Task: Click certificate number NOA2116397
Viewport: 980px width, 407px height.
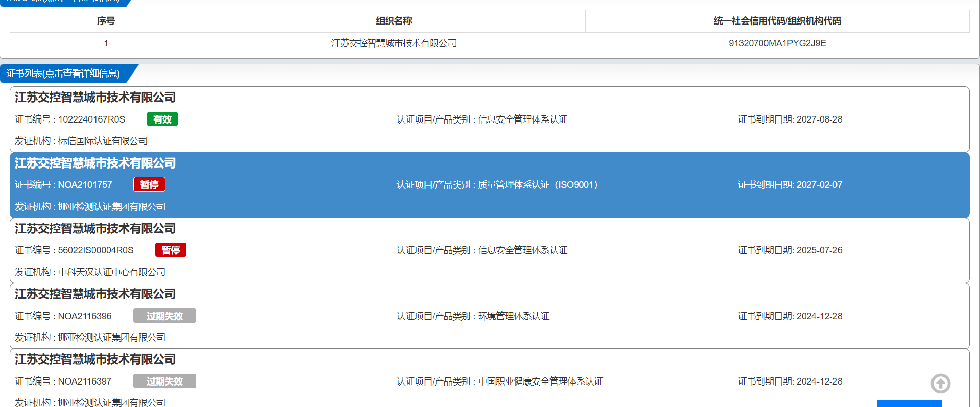Action: (85, 381)
